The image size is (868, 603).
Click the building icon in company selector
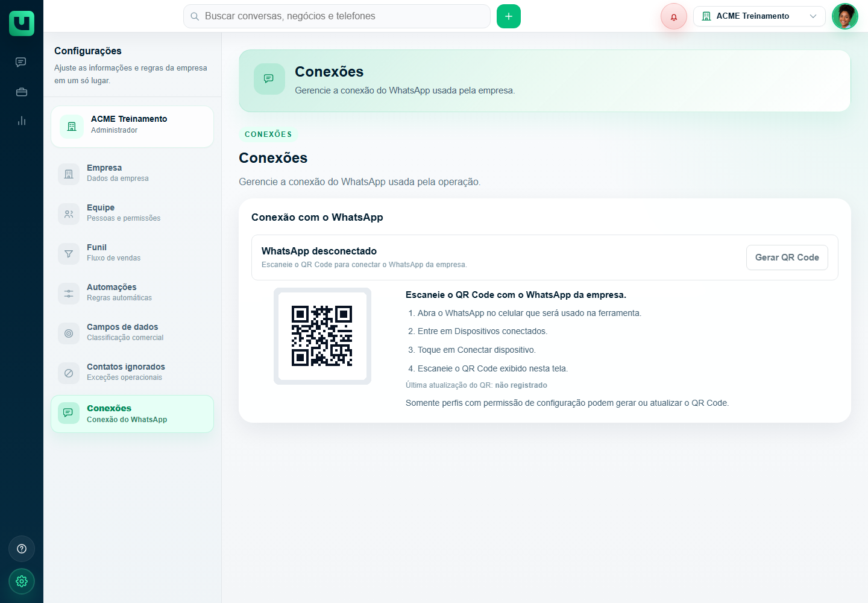pos(706,16)
